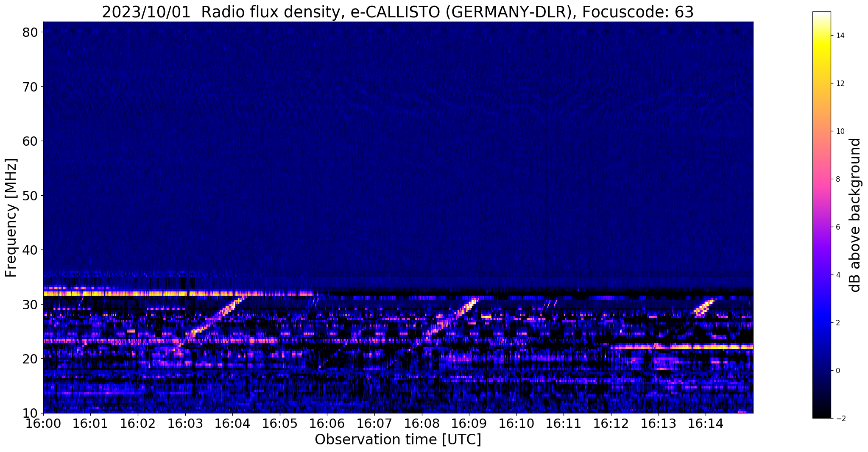The height and width of the screenshot is (452, 868).
Task: Click the plot title naming e-CALLISTO GERMANY-DLR
Action: pos(398,12)
